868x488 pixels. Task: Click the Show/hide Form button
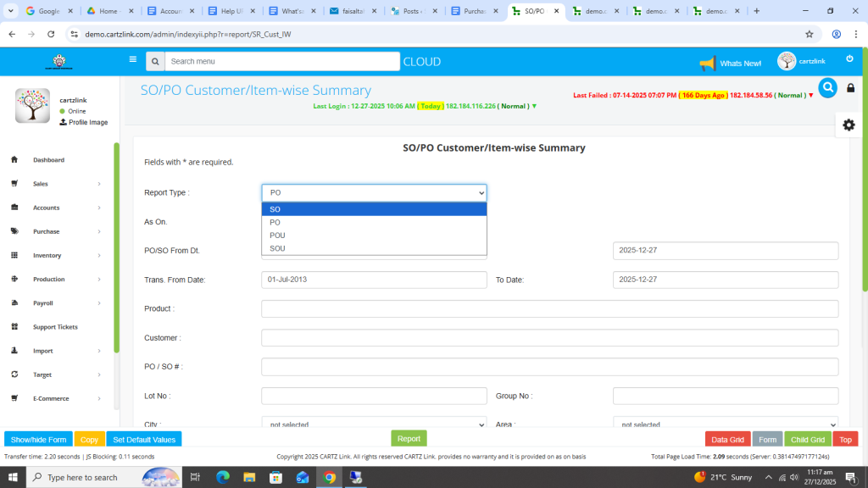38,440
